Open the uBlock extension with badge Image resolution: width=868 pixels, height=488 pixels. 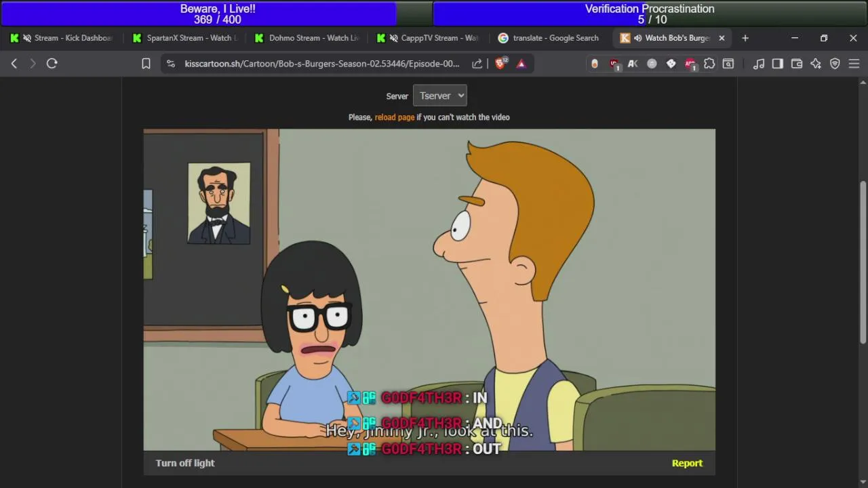tap(614, 64)
